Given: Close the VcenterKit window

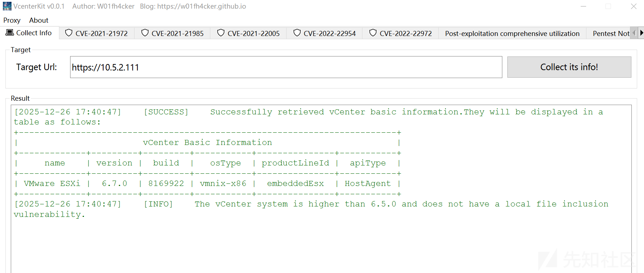Looking at the screenshot, I should [634, 6].
